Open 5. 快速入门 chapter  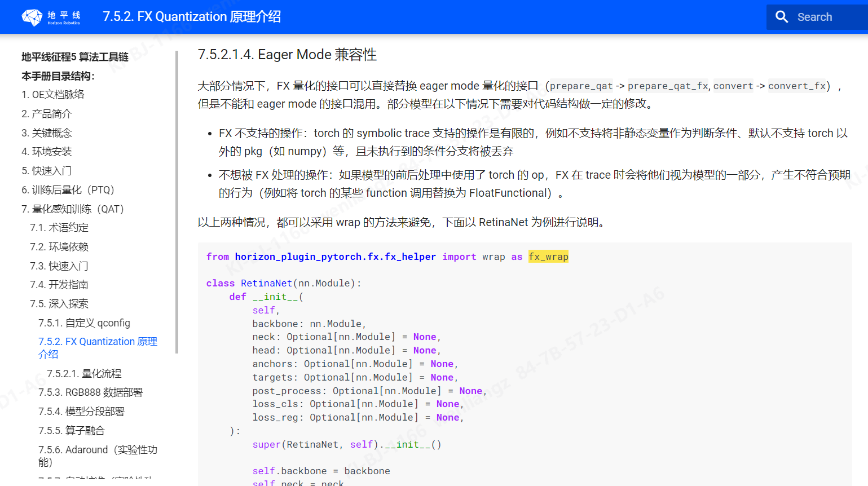(46, 171)
